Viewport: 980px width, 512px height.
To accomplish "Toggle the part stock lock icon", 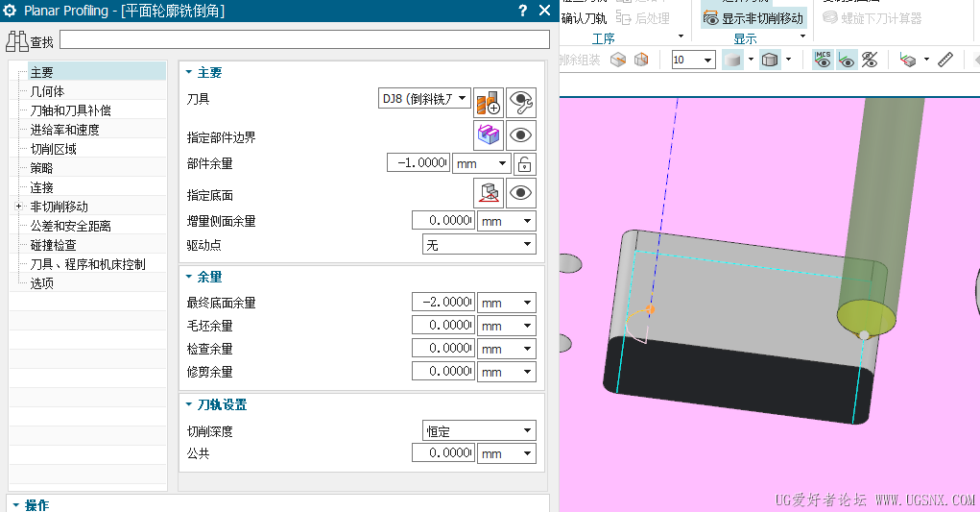I will tap(524, 164).
